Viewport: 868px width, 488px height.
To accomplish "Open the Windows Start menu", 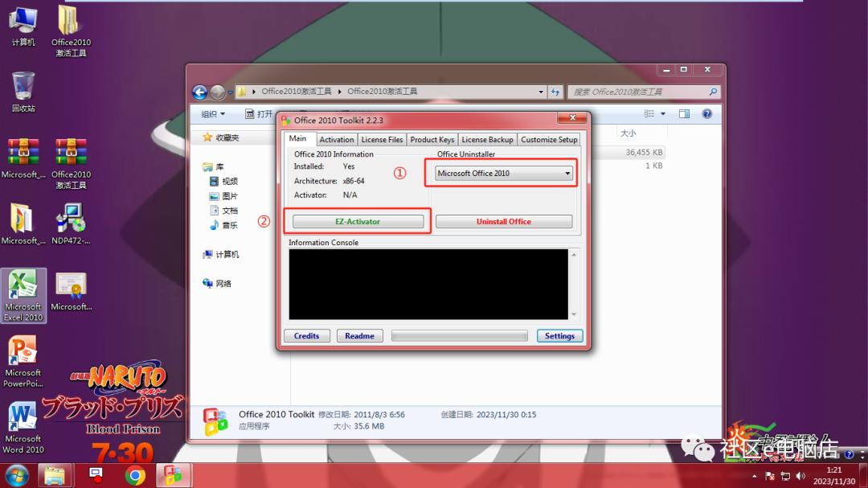I will click(17, 476).
